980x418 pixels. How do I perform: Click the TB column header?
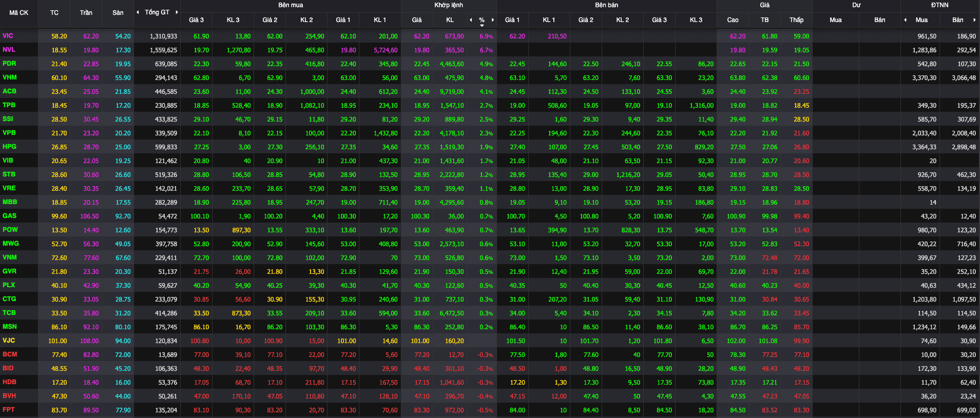[x=765, y=20]
